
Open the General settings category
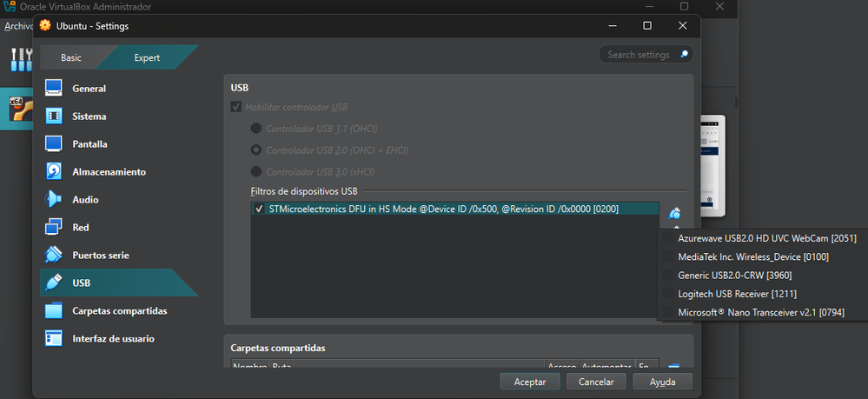(x=89, y=89)
